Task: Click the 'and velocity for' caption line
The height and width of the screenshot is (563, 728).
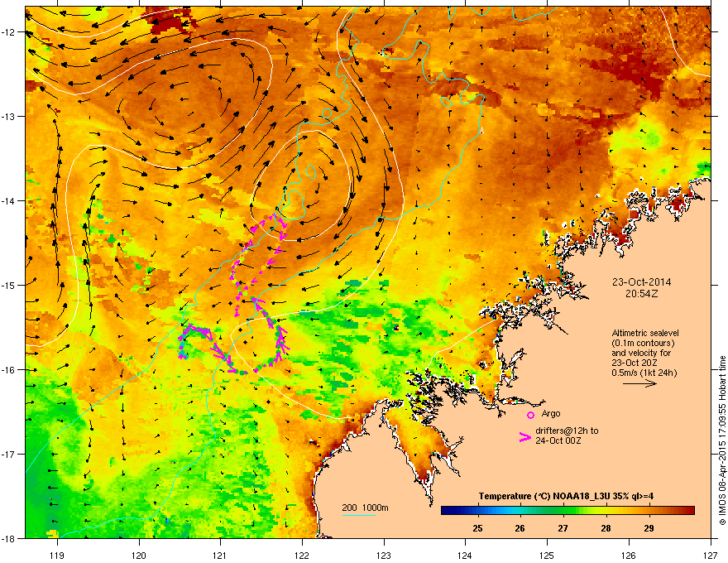Action: click(641, 353)
